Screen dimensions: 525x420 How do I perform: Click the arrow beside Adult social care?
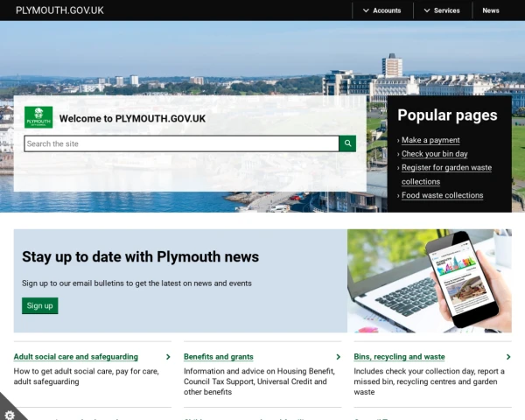click(168, 357)
